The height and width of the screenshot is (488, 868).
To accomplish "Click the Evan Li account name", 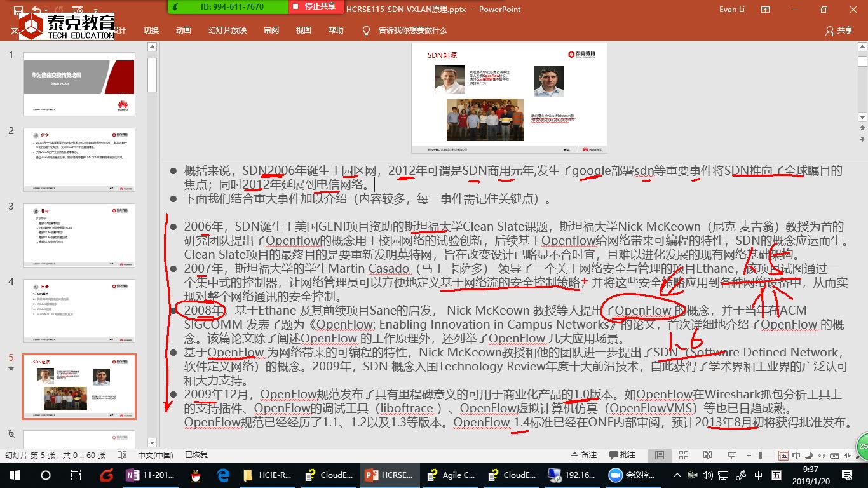I will click(732, 9).
